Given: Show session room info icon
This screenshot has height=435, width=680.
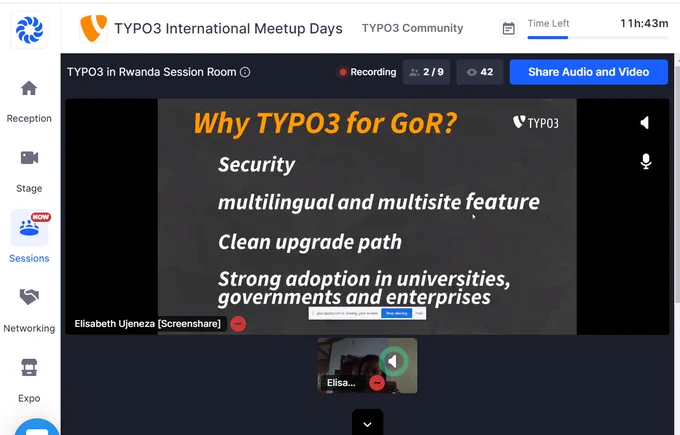Looking at the screenshot, I should pyautogui.click(x=245, y=72).
